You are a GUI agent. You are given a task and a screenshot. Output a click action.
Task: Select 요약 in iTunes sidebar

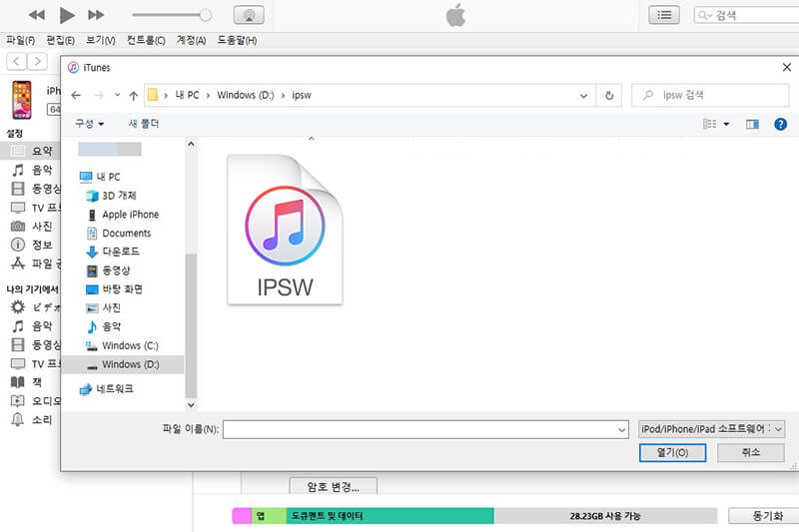point(31,151)
